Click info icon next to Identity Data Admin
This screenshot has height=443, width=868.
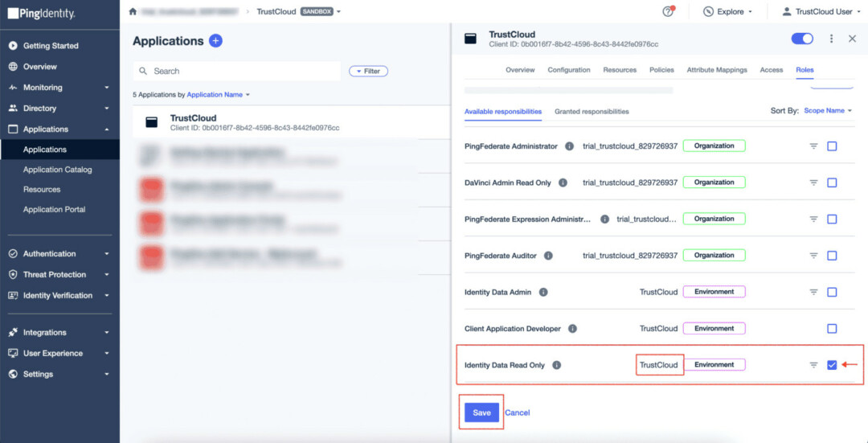tap(543, 292)
